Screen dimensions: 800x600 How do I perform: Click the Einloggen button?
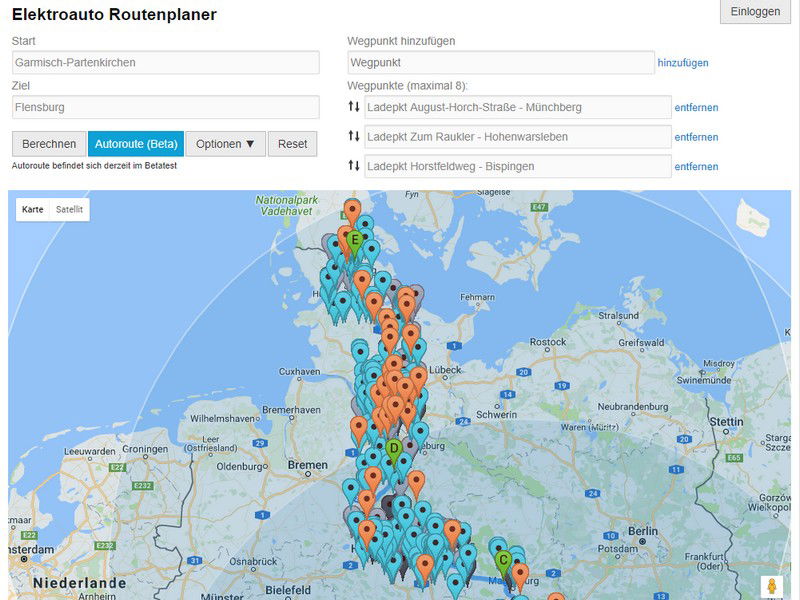(x=755, y=12)
